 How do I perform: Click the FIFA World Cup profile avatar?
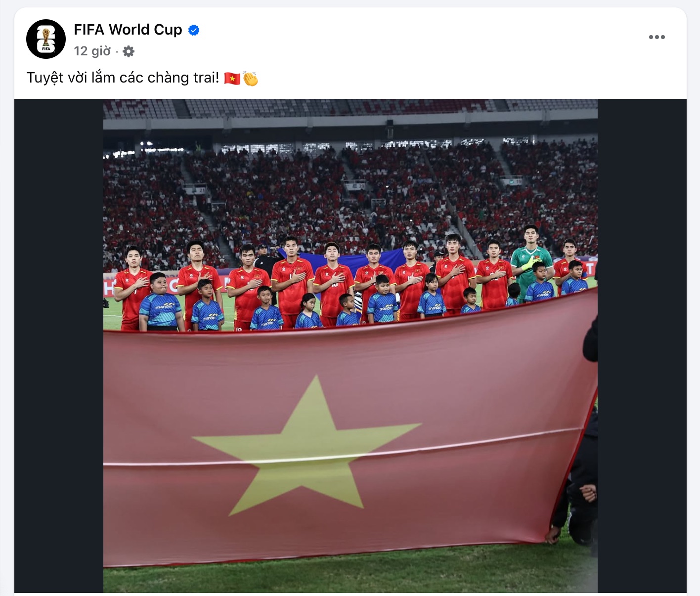[x=46, y=39]
